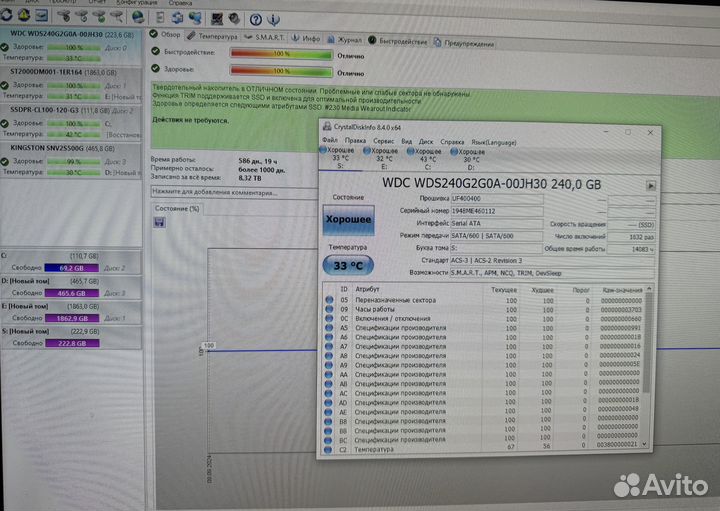Image resolution: width=720 pixels, height=511 pixels.
Task: Click the Часы работы attribute row
Action: click(x=484, y=309)
